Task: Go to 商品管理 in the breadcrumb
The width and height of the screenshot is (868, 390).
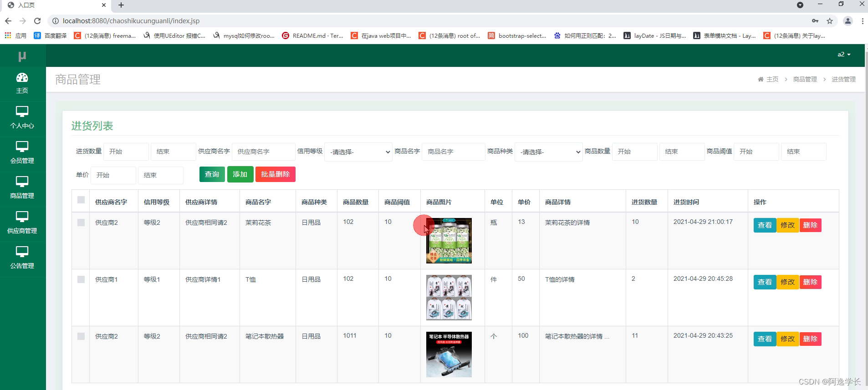Action: click(x=805, y=79)
